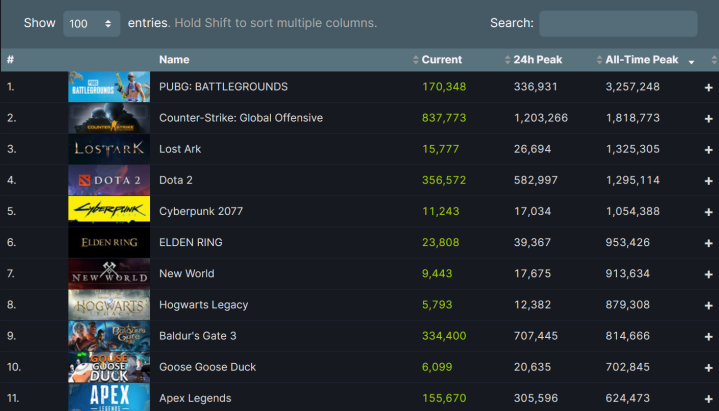Expand the Hogwarts Legacy row plus icon
The height and width of the screenshot is (411, 719).
click(x=708, y=305)
